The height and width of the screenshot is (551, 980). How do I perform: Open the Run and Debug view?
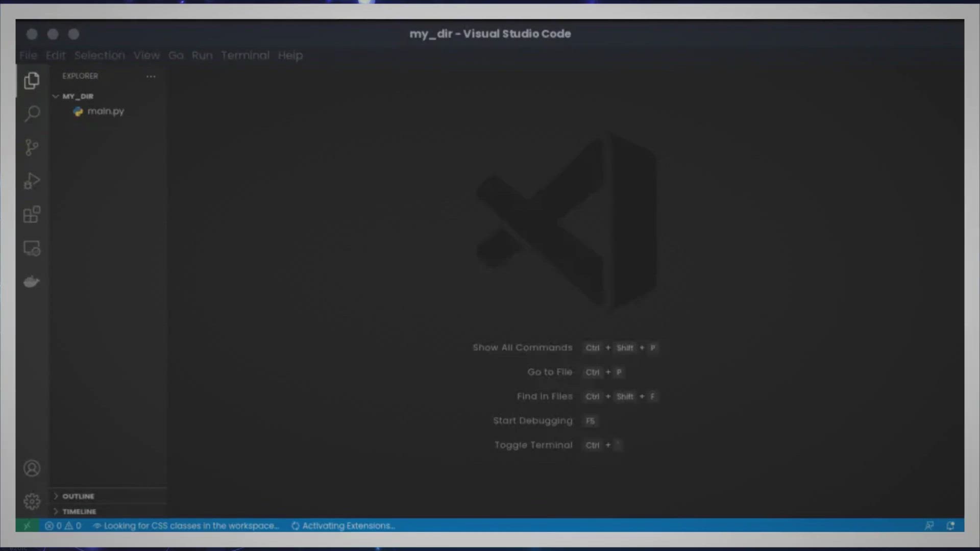pyautogui.click(x=32, y=181)
